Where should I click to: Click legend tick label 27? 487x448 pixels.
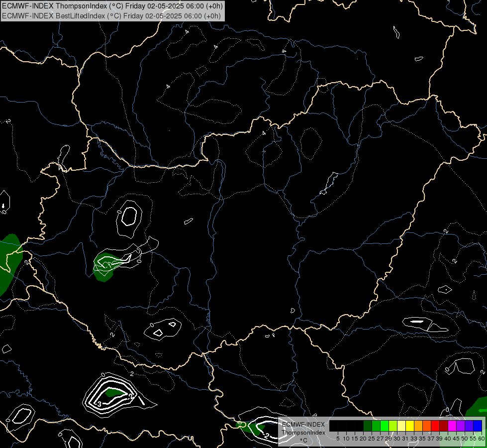click(x=380, y=439)
